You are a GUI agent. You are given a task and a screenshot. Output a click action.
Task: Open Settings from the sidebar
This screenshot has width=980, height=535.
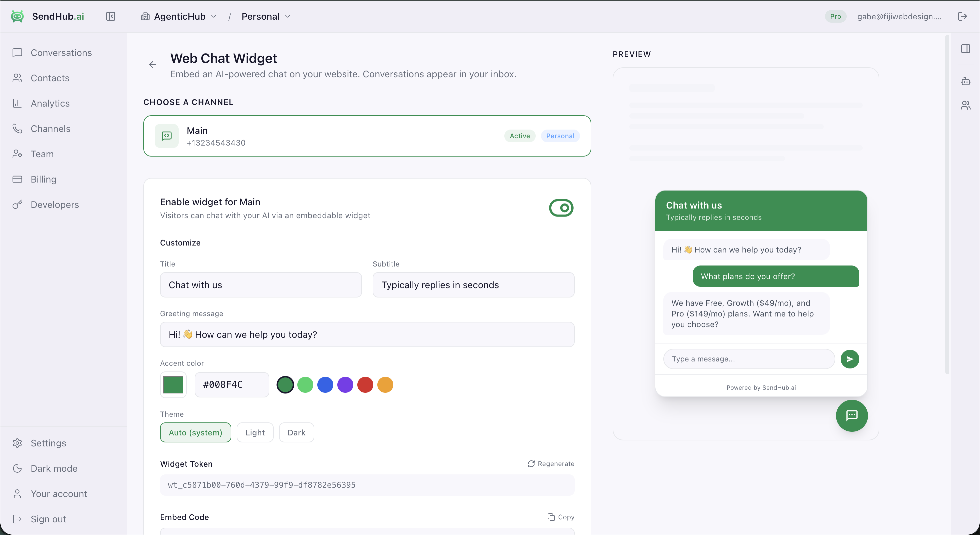[x=48, y=443]
